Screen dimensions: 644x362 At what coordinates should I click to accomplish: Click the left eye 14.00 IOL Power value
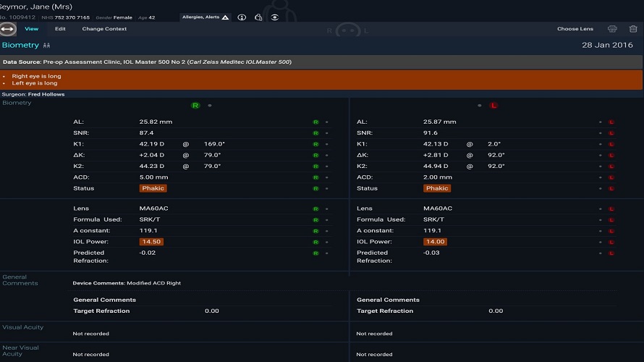[x=435, y=242]
